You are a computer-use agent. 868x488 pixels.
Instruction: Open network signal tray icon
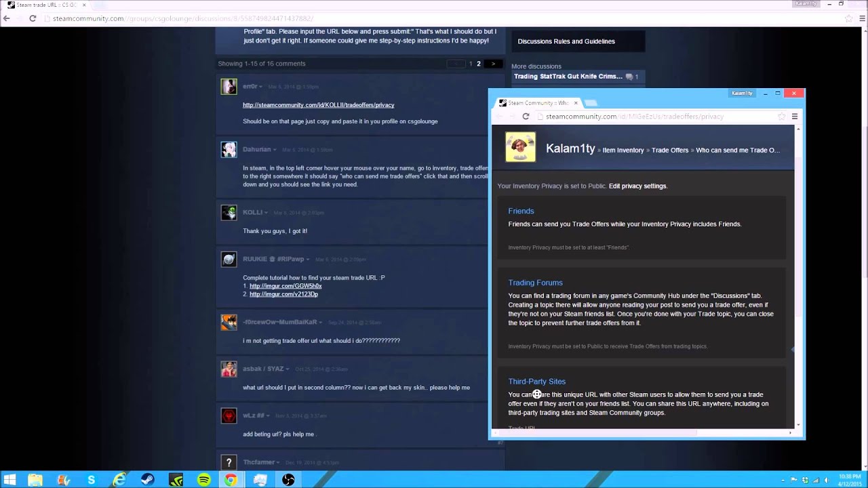pyautogui.click(x=818, y=480)
